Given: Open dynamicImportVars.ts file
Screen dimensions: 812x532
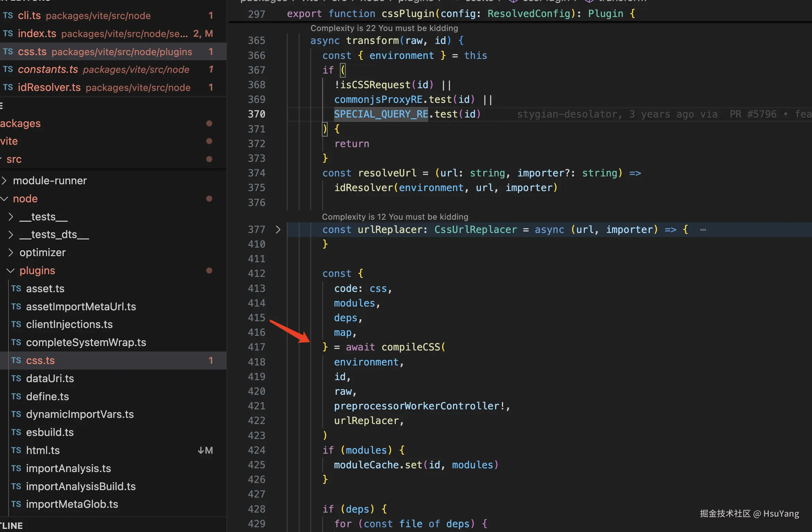Looking at the screenshot, I should [x=80, y=414].
